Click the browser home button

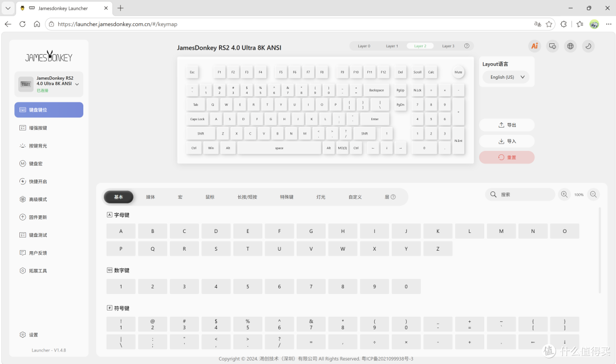pos(37,24)
